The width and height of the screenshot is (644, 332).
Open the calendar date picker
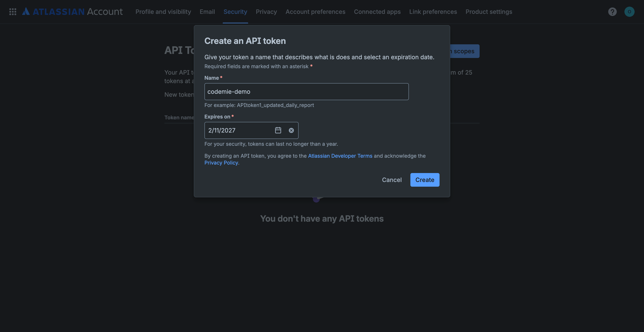coord(278,130)
